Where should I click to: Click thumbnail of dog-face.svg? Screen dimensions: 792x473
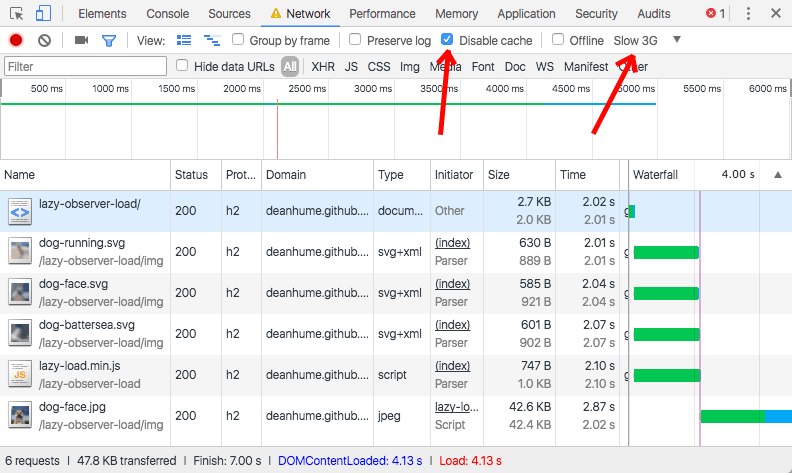click(20, 293)
